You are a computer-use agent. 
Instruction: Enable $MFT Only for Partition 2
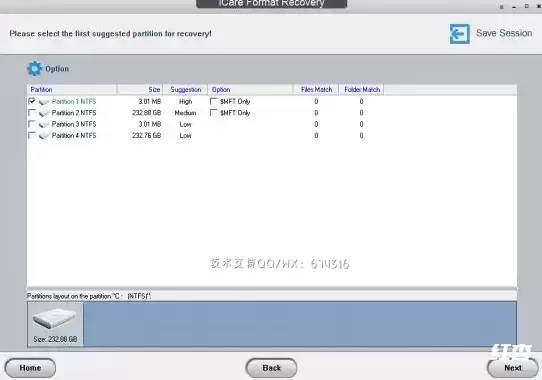[214, 113]
